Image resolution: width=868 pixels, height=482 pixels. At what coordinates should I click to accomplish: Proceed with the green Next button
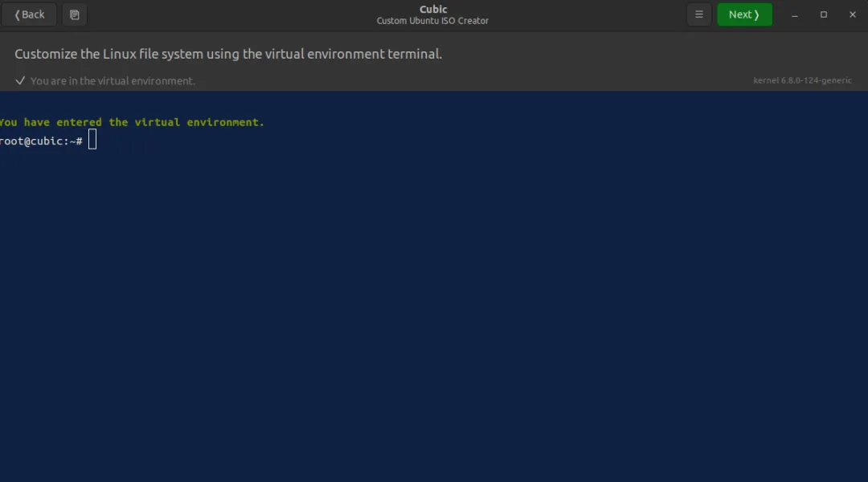click(x=744, y=15)
